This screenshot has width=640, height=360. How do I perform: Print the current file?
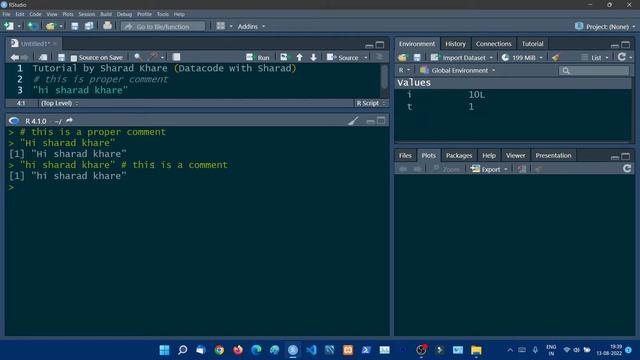point(107,26)
